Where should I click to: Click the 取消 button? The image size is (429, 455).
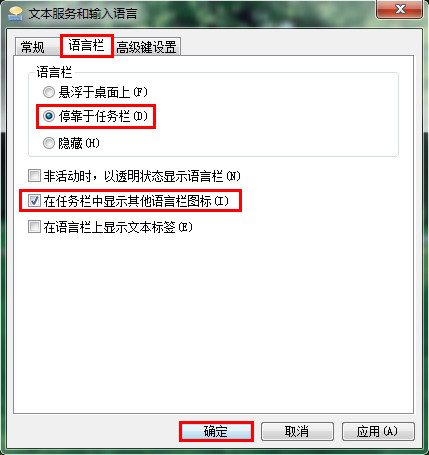pos(297,432)
